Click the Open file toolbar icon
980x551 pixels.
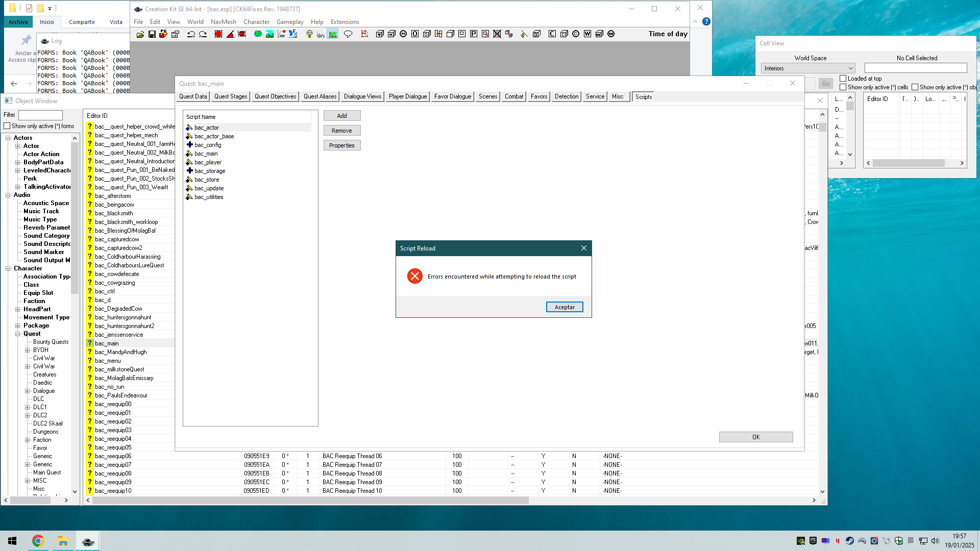pyautogui.click(x=140, y=34)
